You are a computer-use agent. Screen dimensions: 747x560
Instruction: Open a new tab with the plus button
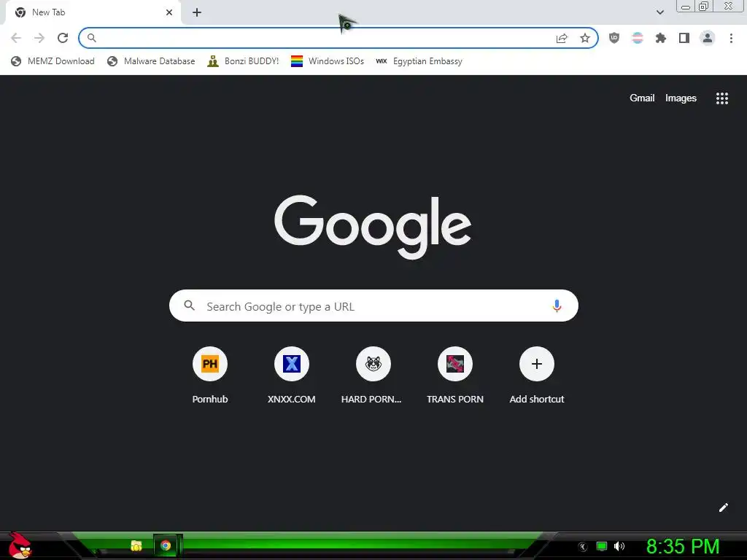(x=197, y=12)
